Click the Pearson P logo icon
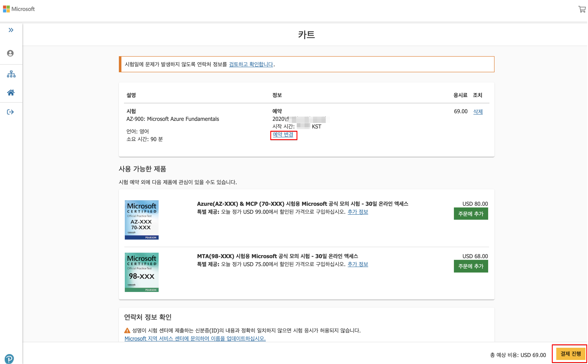The height and width of the screenshot is (364, 588). (9, 359)
